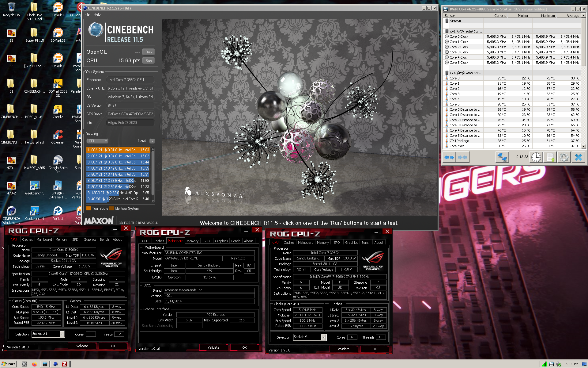Open the Help menu in Cinebench
The image size is (588, 368).
click(x=97, y=14)
